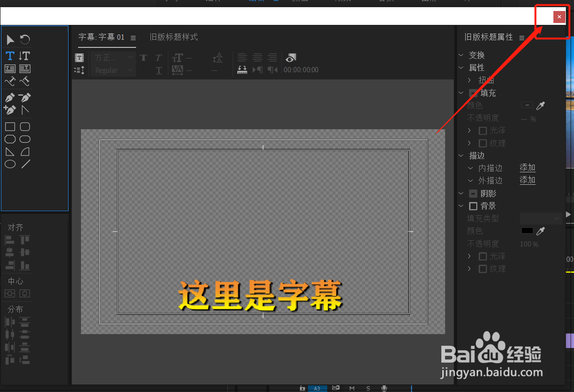Click New Title Based on Current icon
Screen dimensions: 574x392
click(80, 58)
